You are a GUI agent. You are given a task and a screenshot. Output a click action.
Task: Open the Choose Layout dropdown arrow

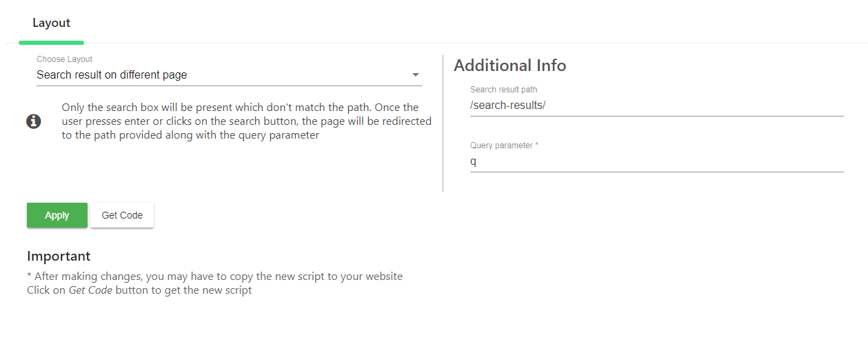pos(415,74)
